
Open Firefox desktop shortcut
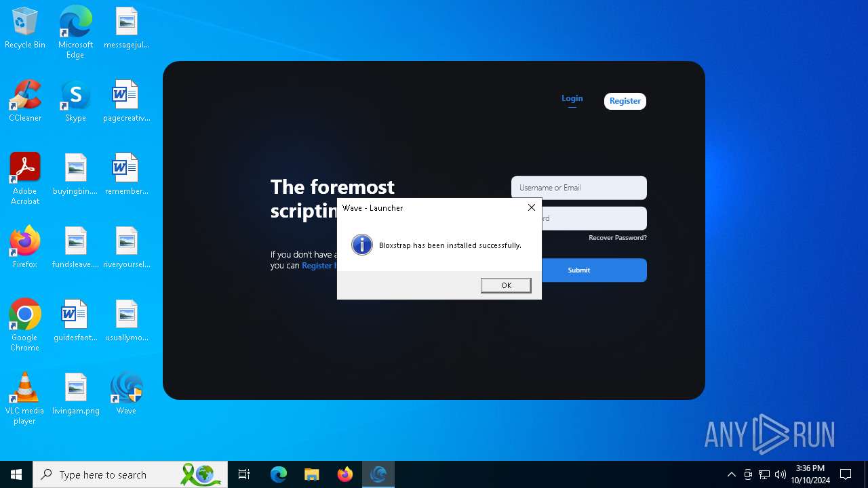click(25, 248)
